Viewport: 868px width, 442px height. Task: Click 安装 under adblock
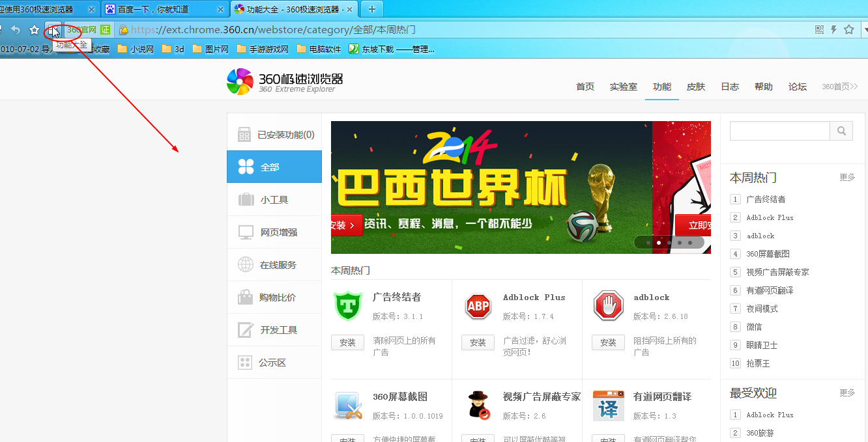[608, 342]
